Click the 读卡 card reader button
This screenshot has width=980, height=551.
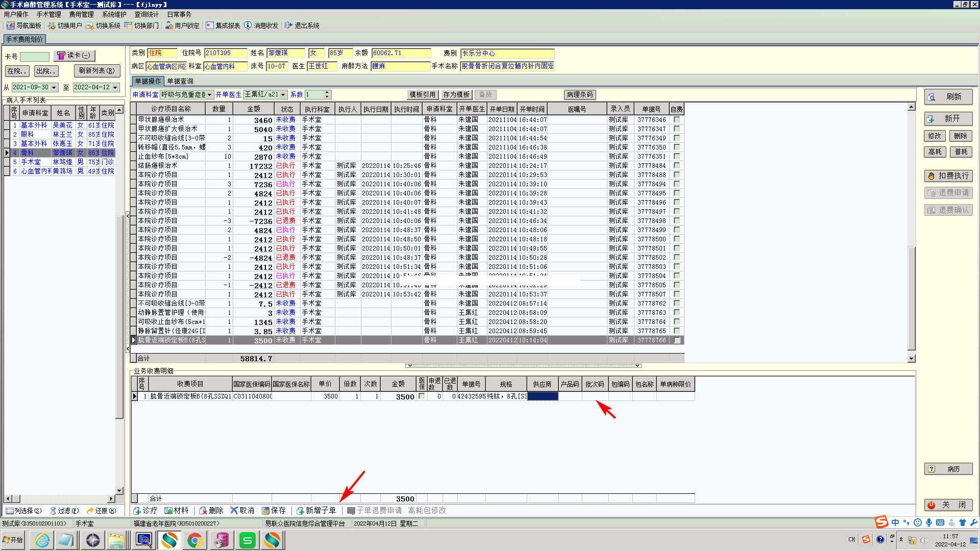pyautogui.click(x=74, y=56)
